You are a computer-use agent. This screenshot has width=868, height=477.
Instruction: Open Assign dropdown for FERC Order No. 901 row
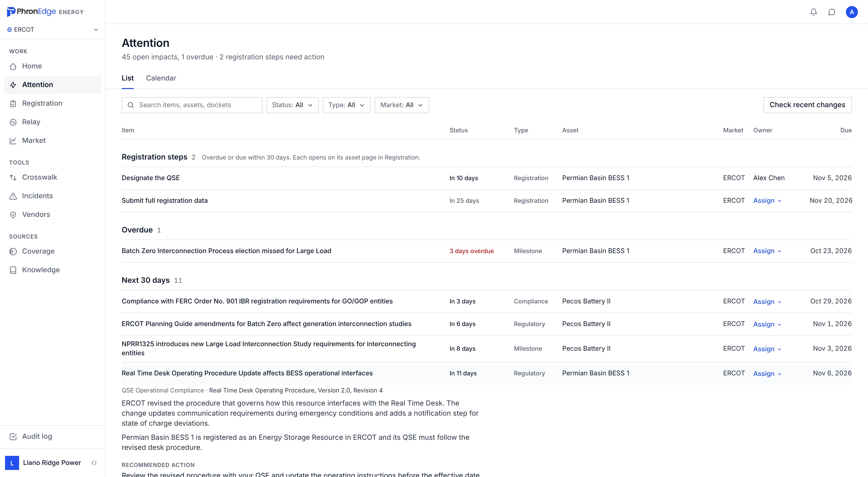(x=767, y=302)
